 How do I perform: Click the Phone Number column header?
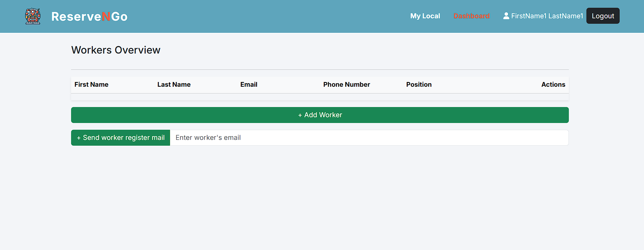pyautogui.click(x=346, y=85)
